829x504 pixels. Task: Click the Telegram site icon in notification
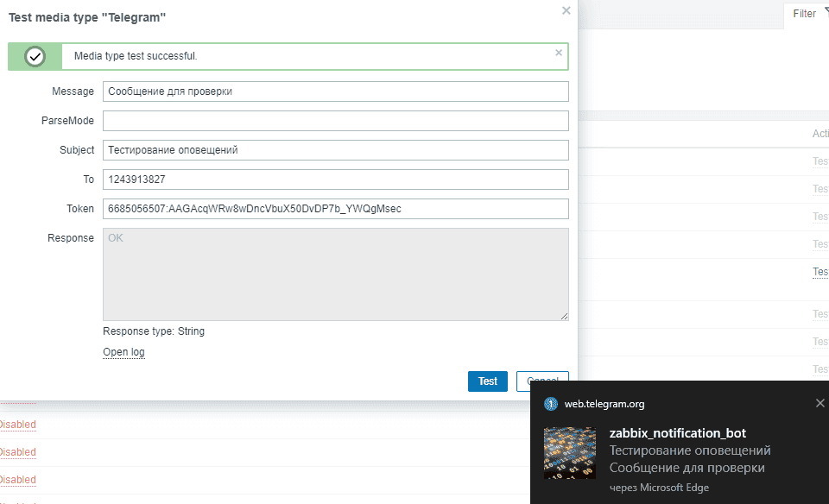(551, 404)
